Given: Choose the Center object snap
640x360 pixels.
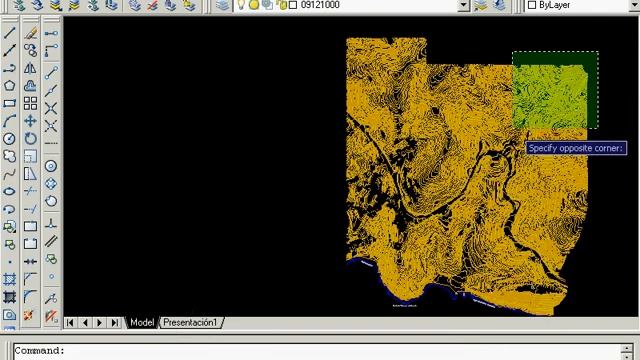Looking at the screenshot, I should tap(51, 166).
